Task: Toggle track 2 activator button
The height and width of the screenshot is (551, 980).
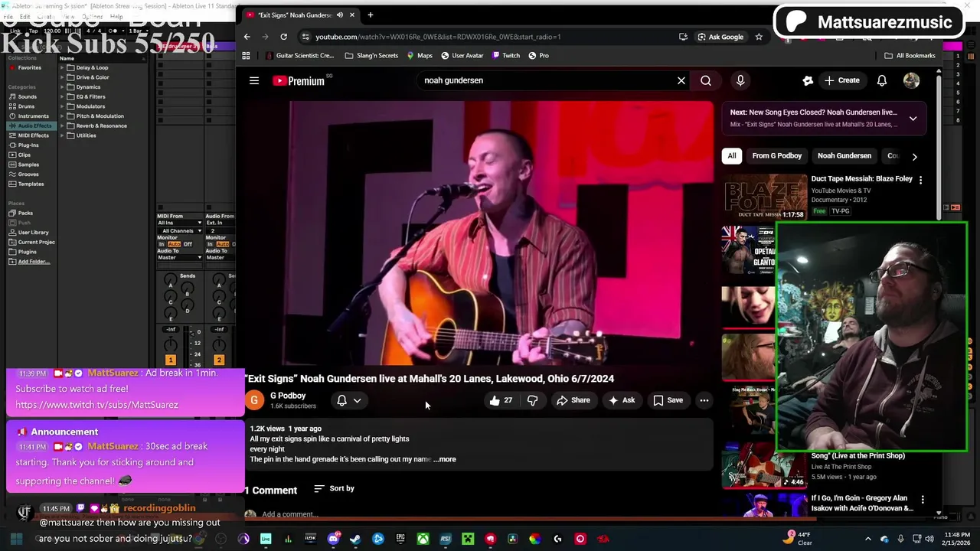Action: 218,360
